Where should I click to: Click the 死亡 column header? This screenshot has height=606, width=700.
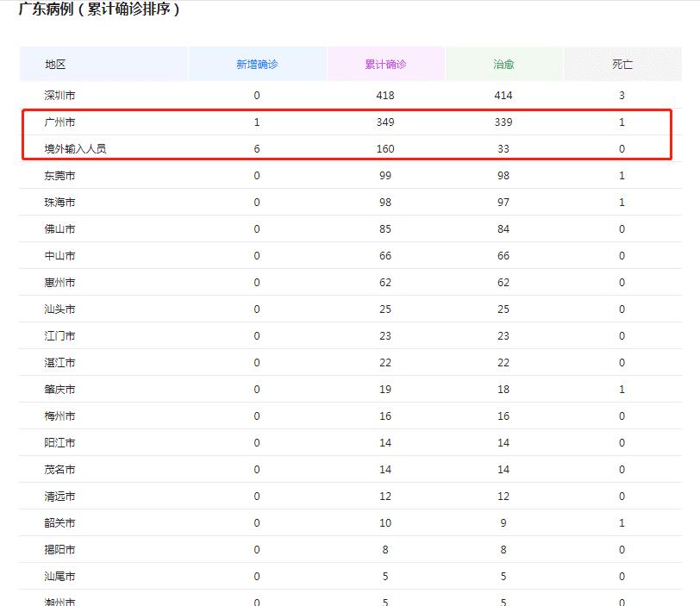[622, 65]
